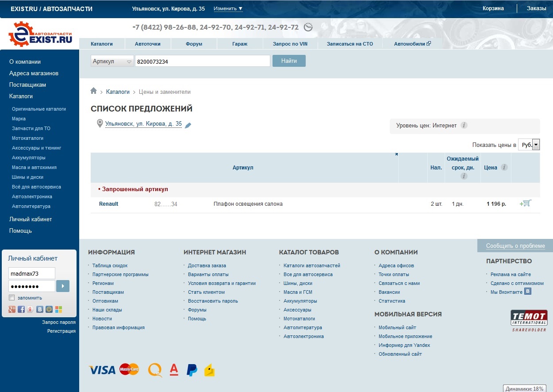Submit login with the arrow button
The width and height of the screenshot is (553, 392).
63,286
